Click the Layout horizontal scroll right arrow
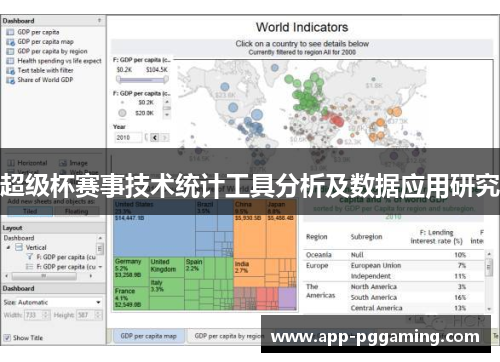The width and height of the screenshot is (500, 362). [x=91, y=276]
